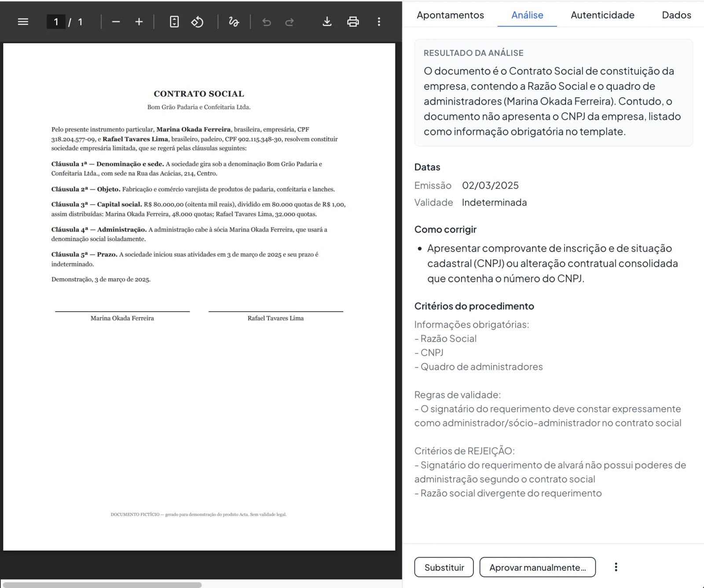The height and width of the screenshot is (588, 704).
Task: Rotate the document counterclockwise
Action: click(x=197, y=22)
